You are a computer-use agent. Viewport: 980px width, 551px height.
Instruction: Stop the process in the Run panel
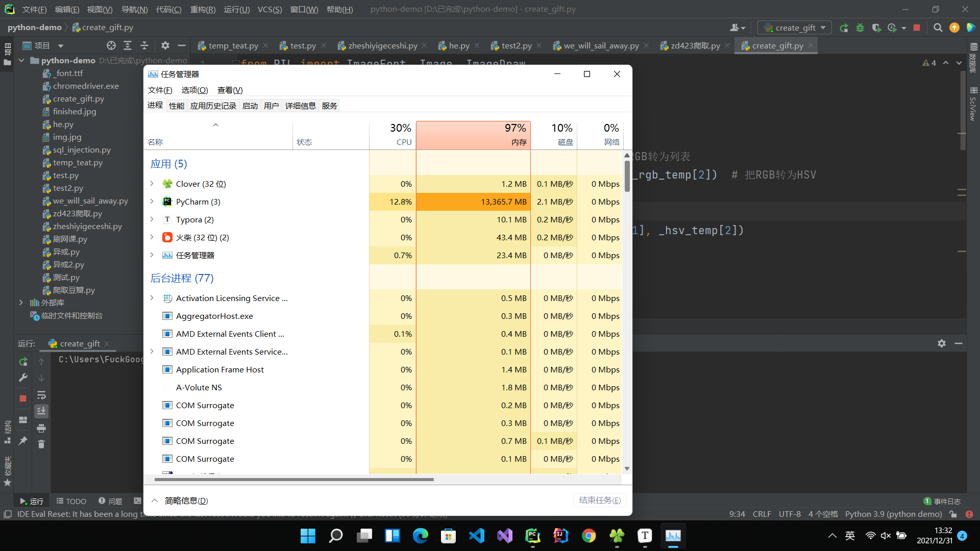(23, 398)
